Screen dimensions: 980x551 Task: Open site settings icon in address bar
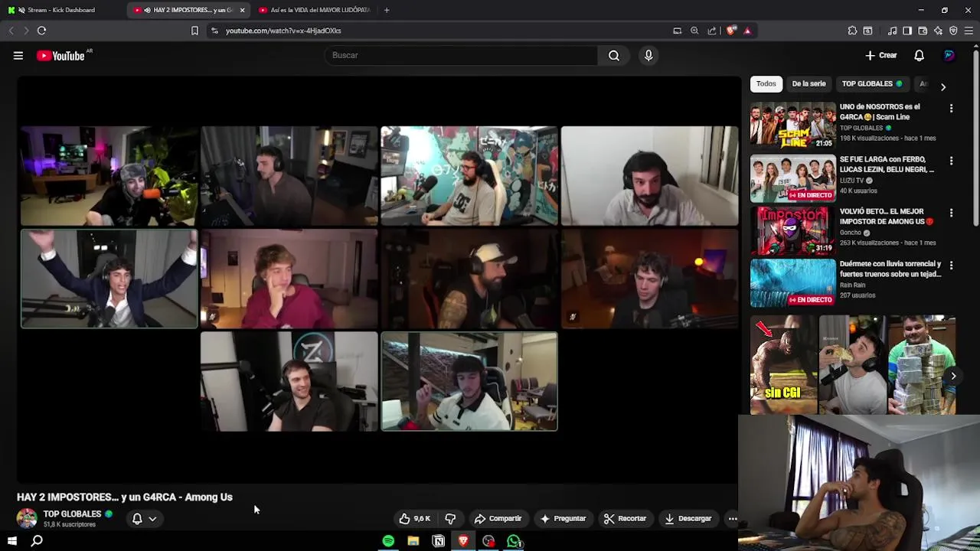click(214, 31)
